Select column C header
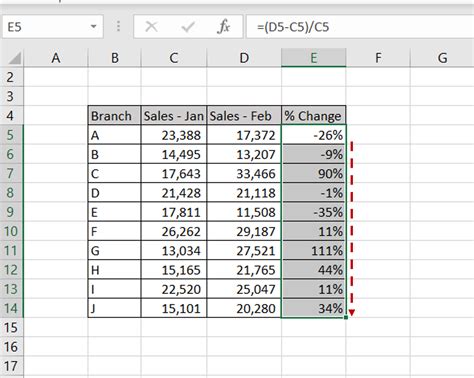The image size is (474, 378). click(174, 58)
